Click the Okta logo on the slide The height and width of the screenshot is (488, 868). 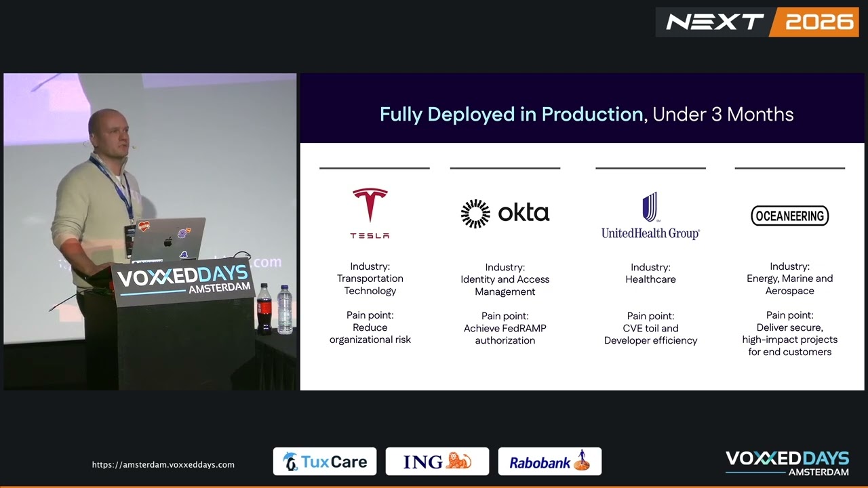pyautogui.click(x=505, y=213)
